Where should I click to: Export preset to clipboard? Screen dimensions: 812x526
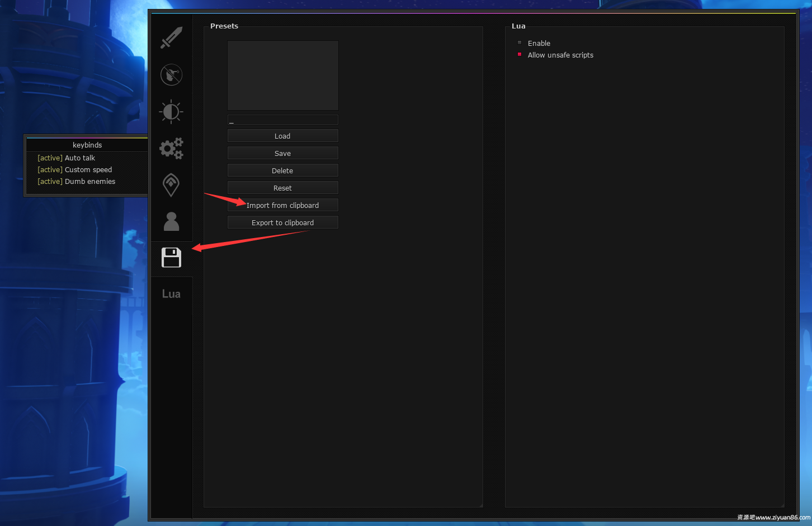[x=282, y=222]
